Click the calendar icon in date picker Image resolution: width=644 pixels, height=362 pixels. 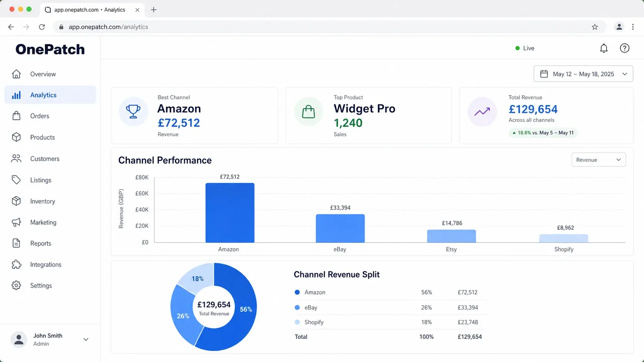point(544,74)
